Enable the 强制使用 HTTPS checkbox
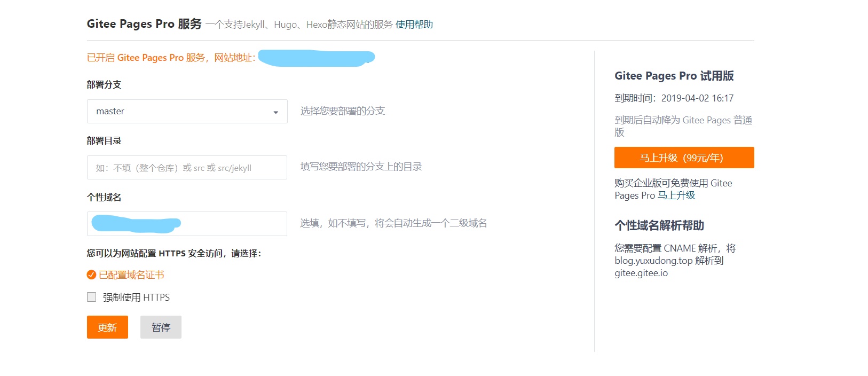Image resolution: width=868 pixels, height=376 pixels. [92, 297]
